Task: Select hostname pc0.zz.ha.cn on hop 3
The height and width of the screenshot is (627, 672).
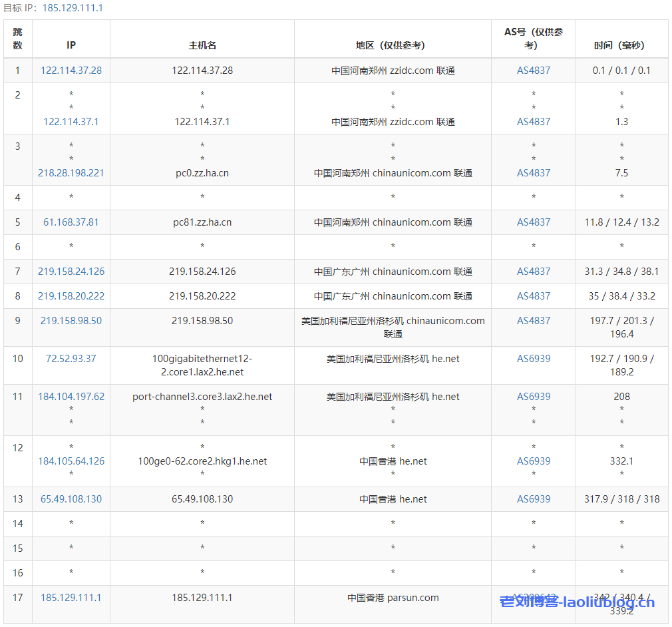Action: point(202,172)
